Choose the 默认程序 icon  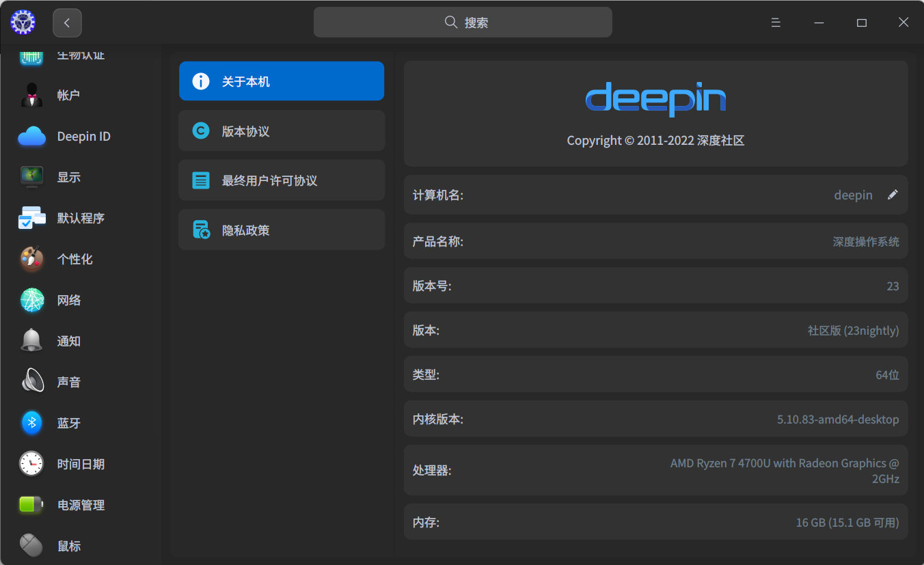pos(31,218)
